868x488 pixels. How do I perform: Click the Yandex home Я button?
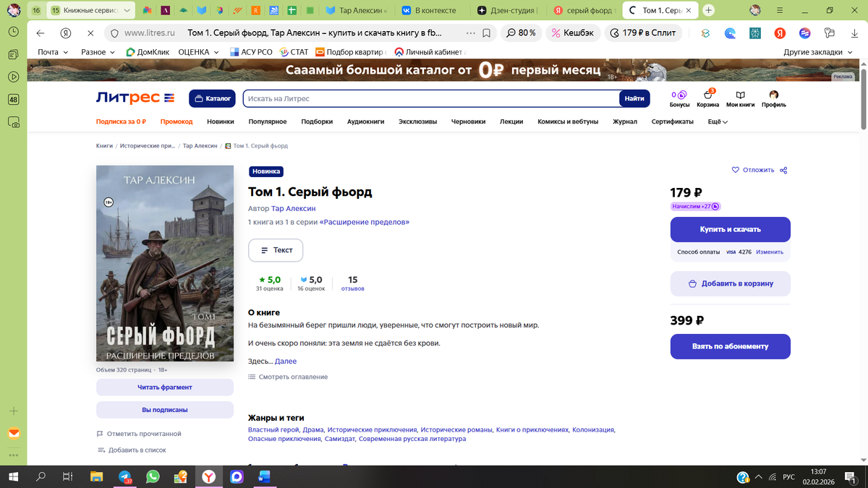click(x=65, y=33)
